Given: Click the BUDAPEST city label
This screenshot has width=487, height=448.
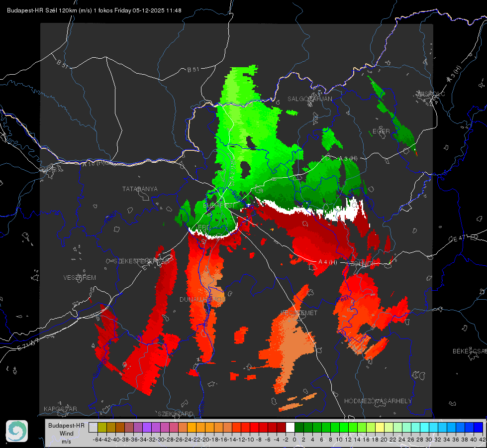Looking at the screenshot, I should click(x=219, y=206).
